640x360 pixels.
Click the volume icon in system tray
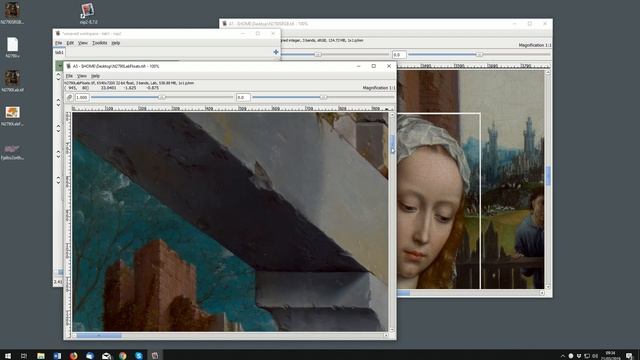pos(595,356)
